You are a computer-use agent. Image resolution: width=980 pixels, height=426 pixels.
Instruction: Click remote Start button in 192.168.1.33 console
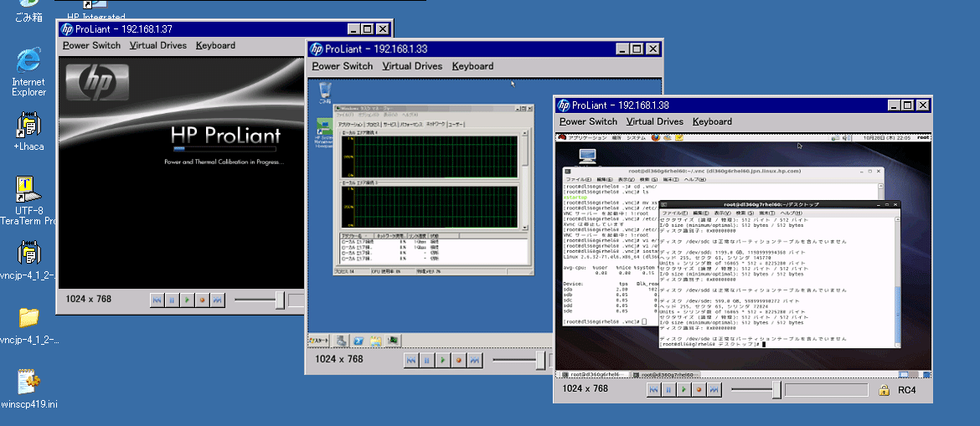[319, 341]
